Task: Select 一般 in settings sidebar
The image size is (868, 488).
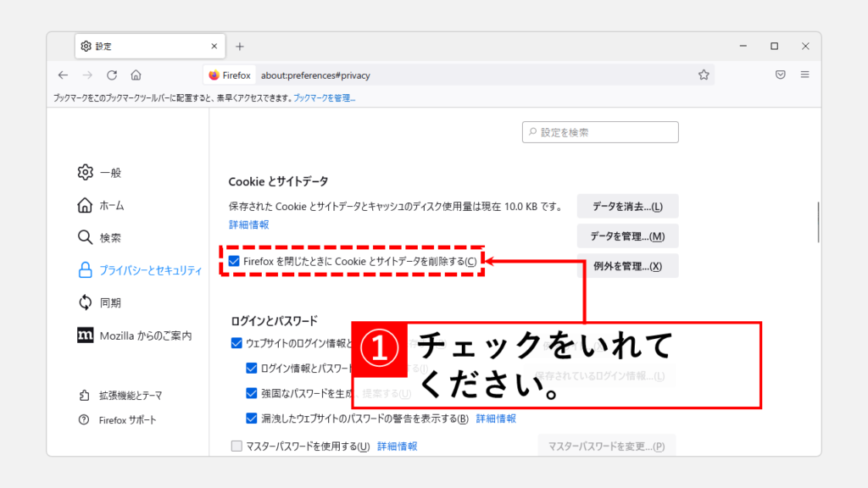Action: tap(110, 173)
